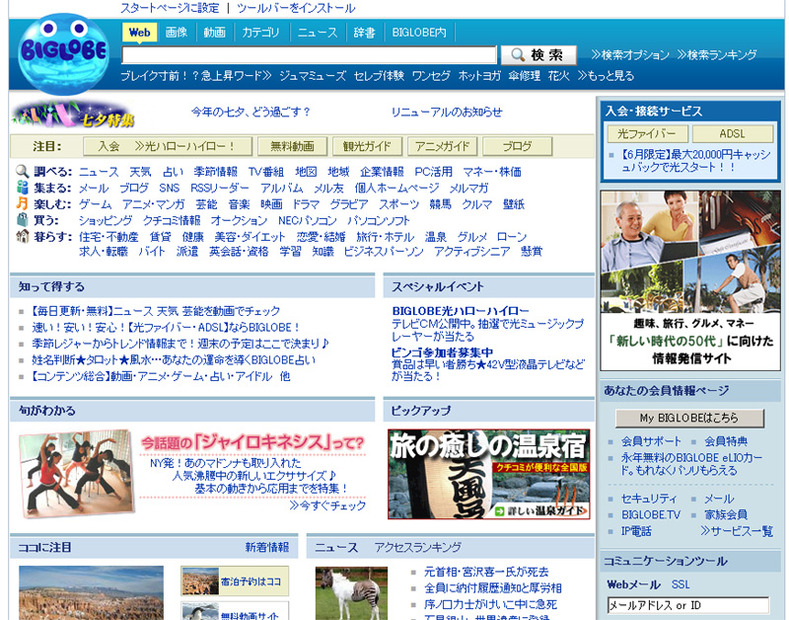This screenshot has height=620, width=789.
Task: Click the BIGLOBE globe logo
Action: (63, 54)
